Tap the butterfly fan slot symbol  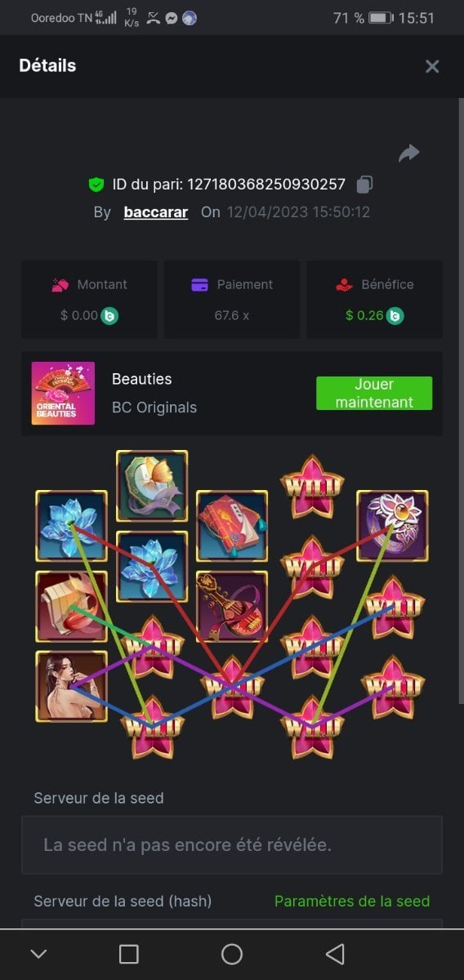pos(152,486)
